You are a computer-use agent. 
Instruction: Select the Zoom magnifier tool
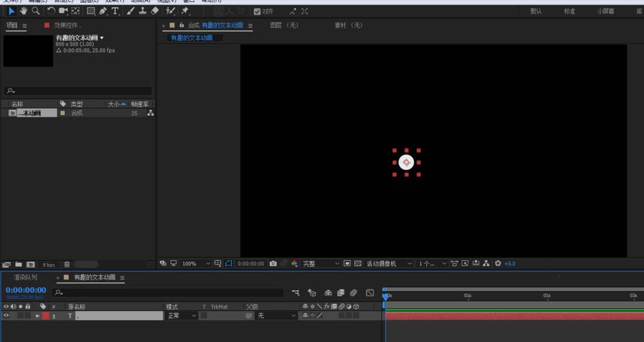pos(36,11)
